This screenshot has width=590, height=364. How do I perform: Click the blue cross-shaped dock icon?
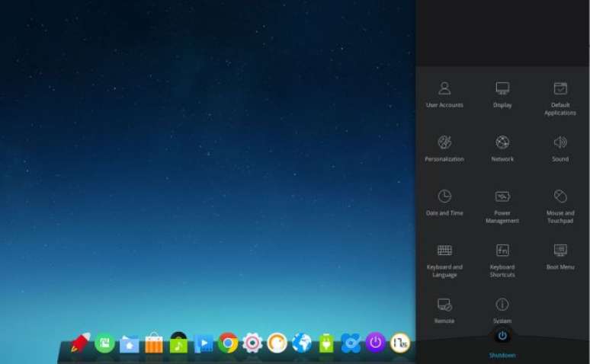[351, 343]
